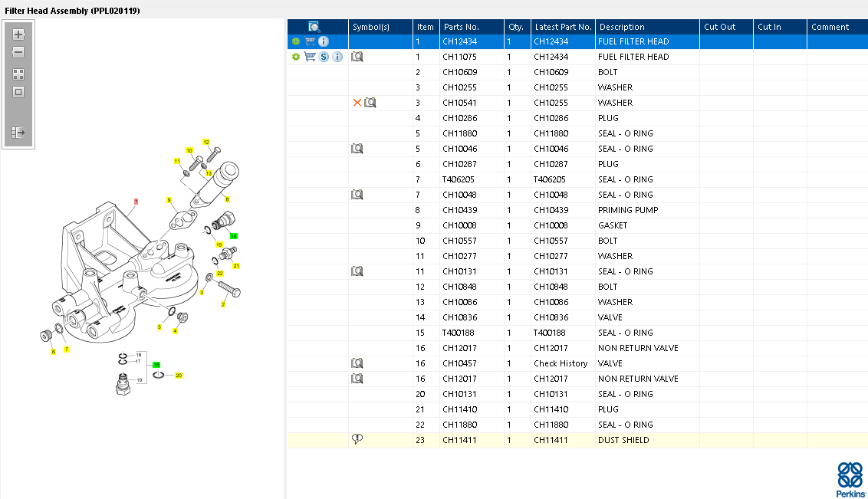Select the PRIMING PUMP row CH10439
Screen dimensions: 868x499
(x=577, y=210)
